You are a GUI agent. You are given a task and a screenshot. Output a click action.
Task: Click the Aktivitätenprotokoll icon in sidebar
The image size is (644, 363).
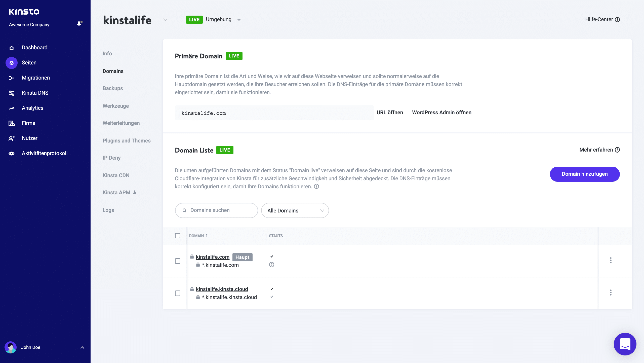12,153
